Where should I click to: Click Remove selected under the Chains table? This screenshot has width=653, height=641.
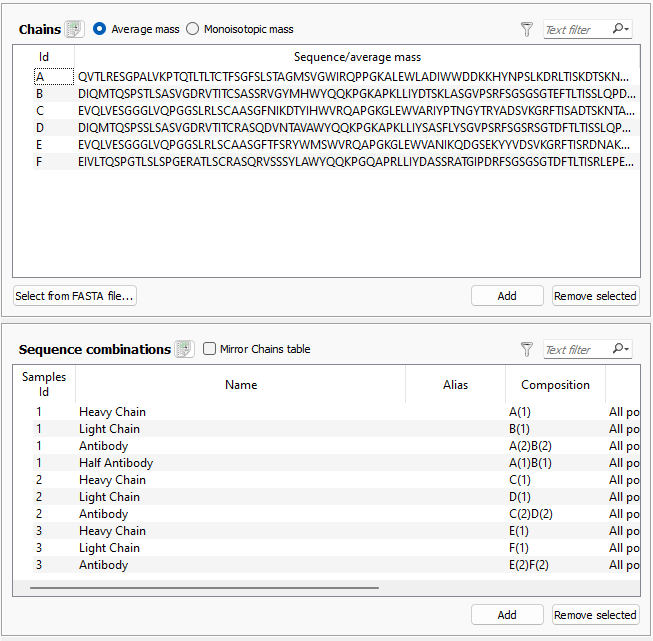[595, 295]
